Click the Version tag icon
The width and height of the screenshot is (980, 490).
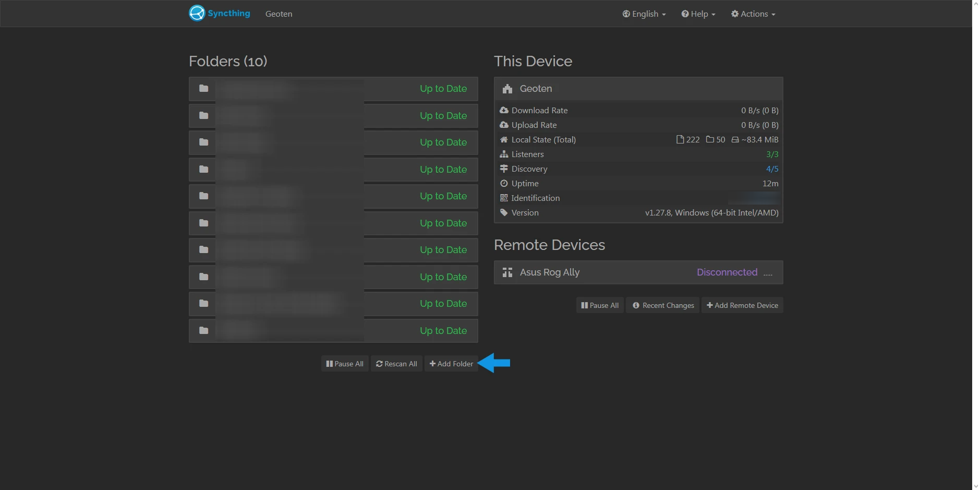(504, 212)
